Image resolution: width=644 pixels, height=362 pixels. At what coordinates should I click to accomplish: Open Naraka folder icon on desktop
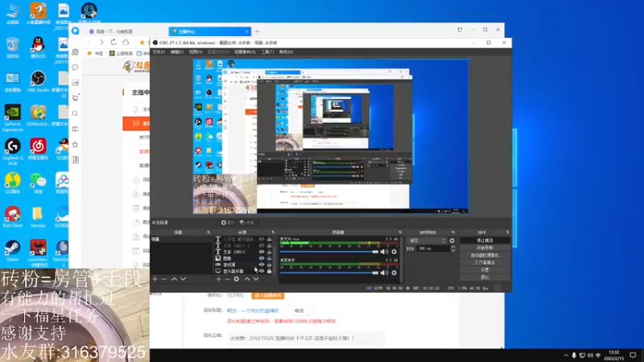click(38, 216)
